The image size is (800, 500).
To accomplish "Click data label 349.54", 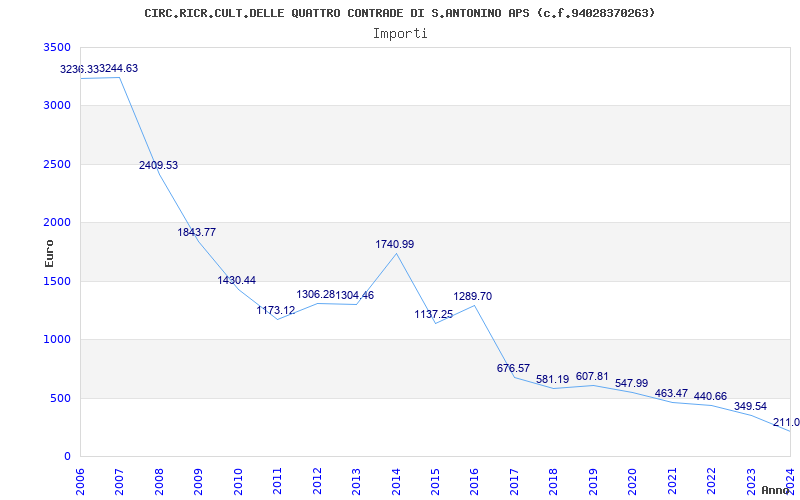I will pos(750,407).
